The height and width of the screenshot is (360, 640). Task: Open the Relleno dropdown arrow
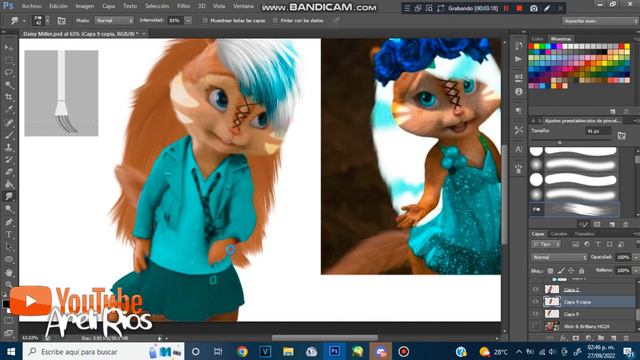[636, 271]
